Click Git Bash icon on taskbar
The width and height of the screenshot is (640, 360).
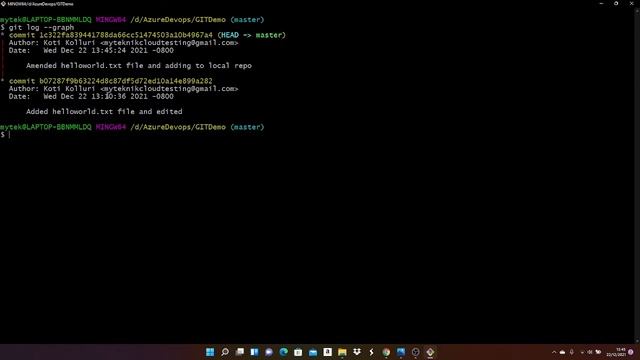[430, 352]
